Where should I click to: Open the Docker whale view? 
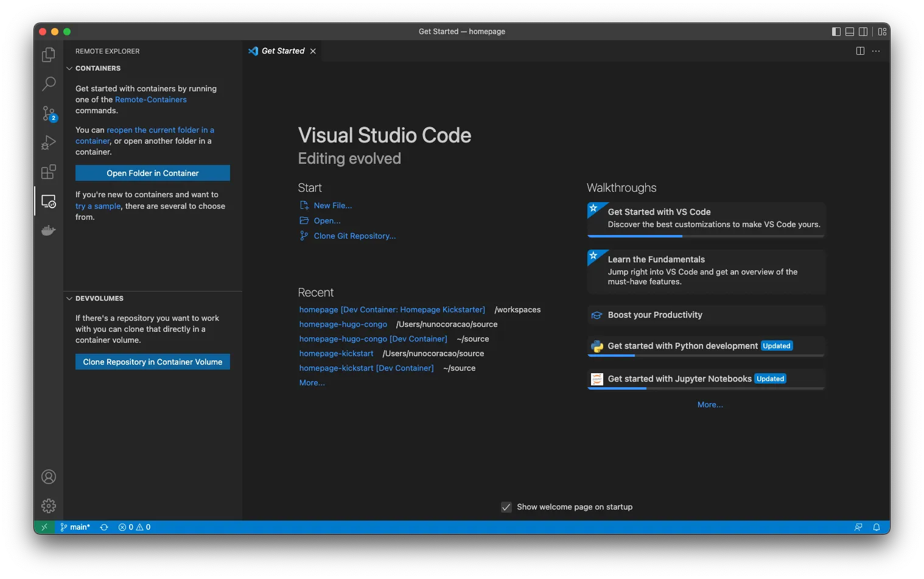[49, 230]
